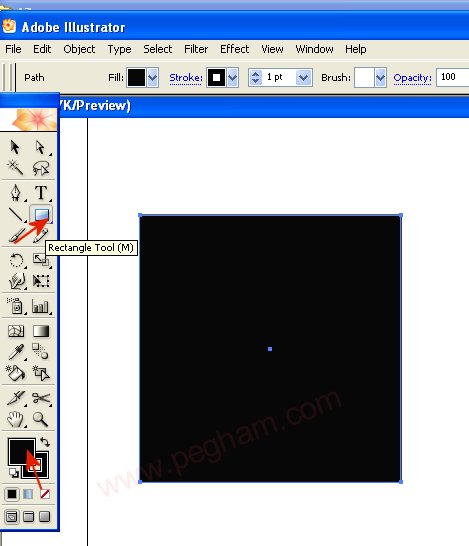
Task: Pick the Magic Wand tool
Action: [x=15, y=167]
